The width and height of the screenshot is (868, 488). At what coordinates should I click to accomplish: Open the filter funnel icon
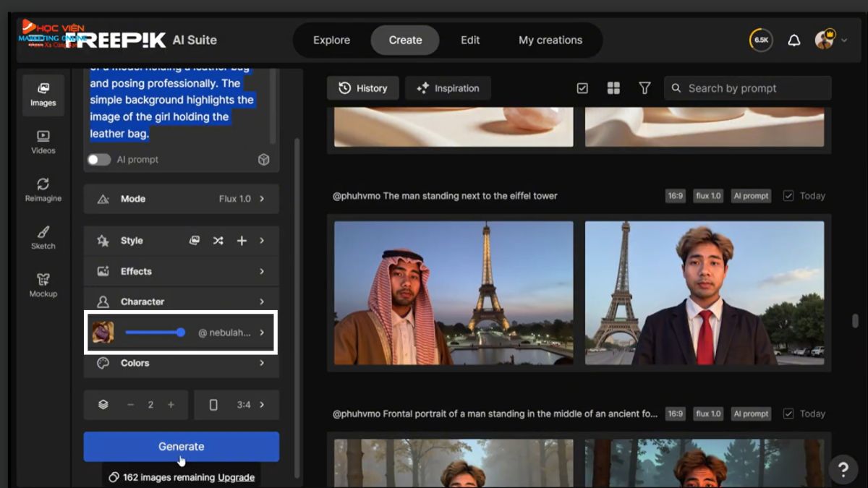(644, 88)
